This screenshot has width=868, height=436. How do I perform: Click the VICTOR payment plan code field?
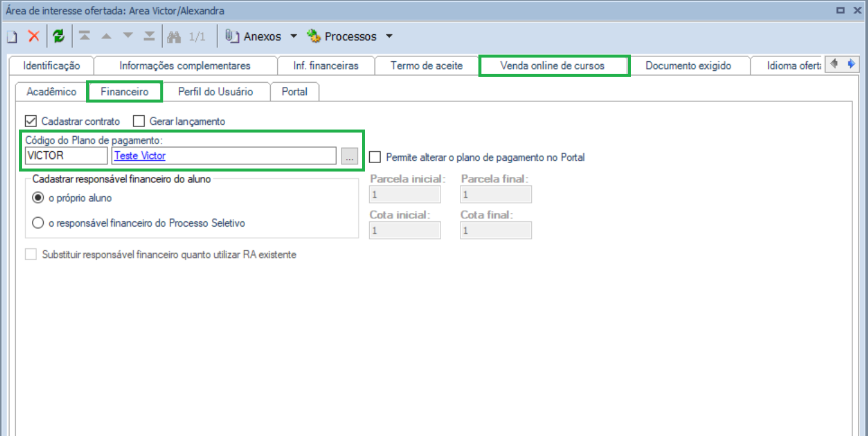65,155
